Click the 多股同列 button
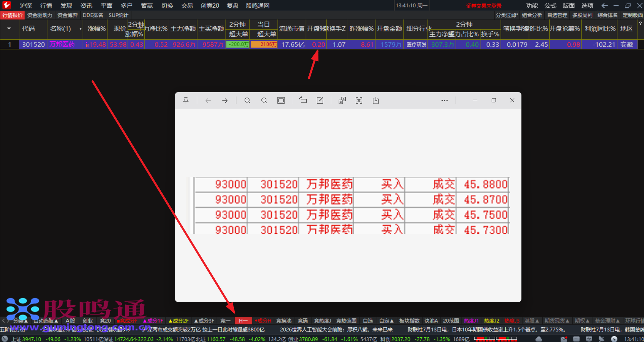644x342 pixels. [x=583, y=15]
